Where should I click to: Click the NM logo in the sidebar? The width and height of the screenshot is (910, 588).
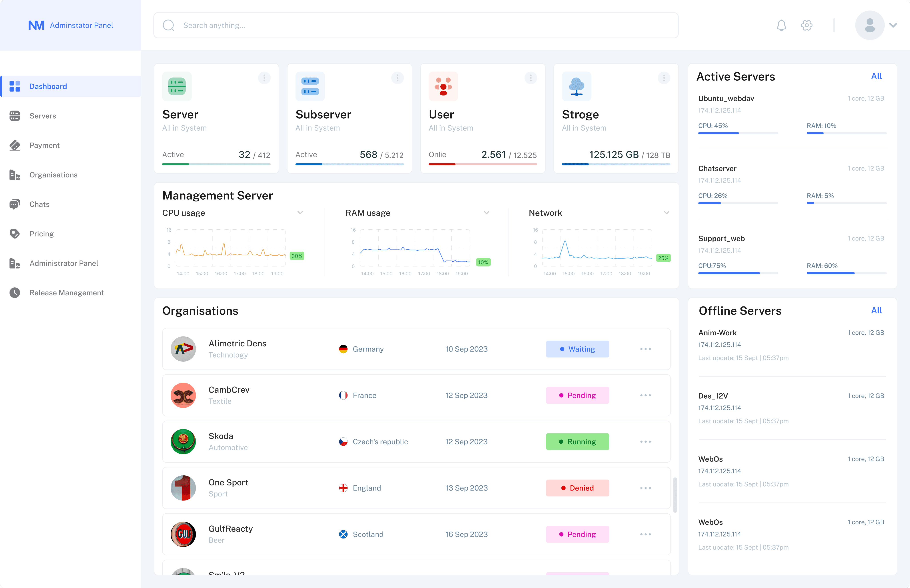tap(36, 25)
